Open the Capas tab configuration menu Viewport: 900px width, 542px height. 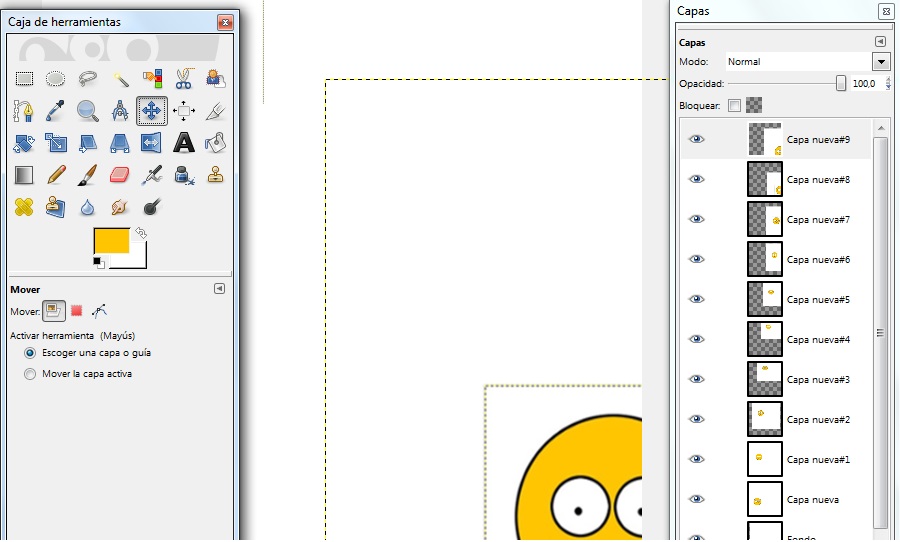pyautogui.click(x=880, y=41)
